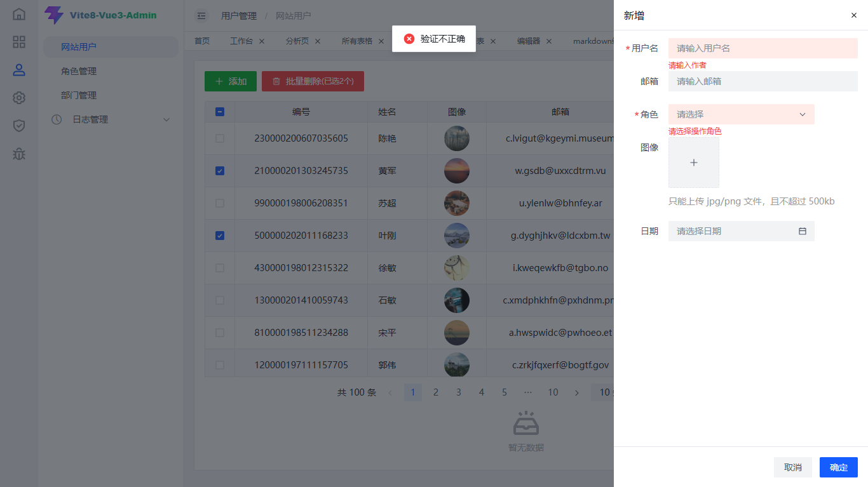Open the settings gear sidebar icon
The image size is (868, 487).
(19, 98)
